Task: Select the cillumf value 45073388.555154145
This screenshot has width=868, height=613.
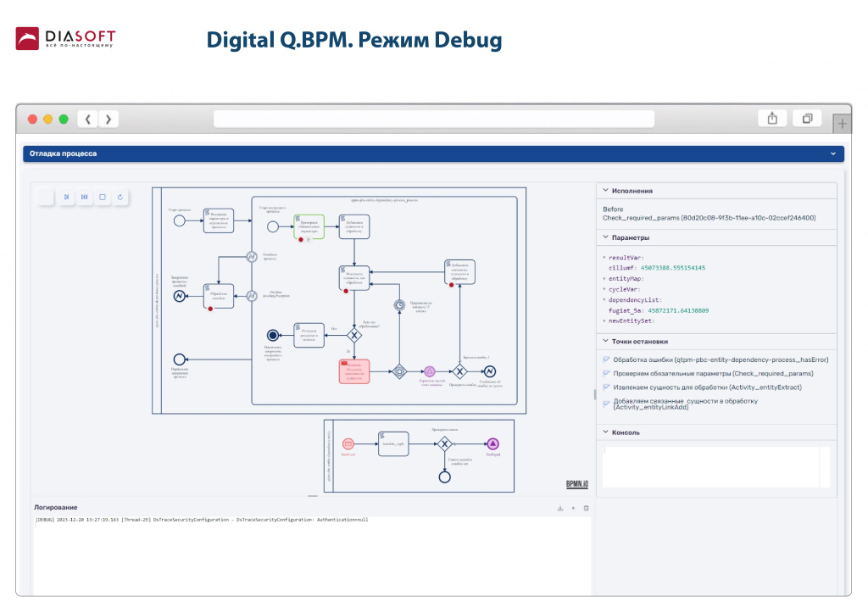Action: (672, 268)
